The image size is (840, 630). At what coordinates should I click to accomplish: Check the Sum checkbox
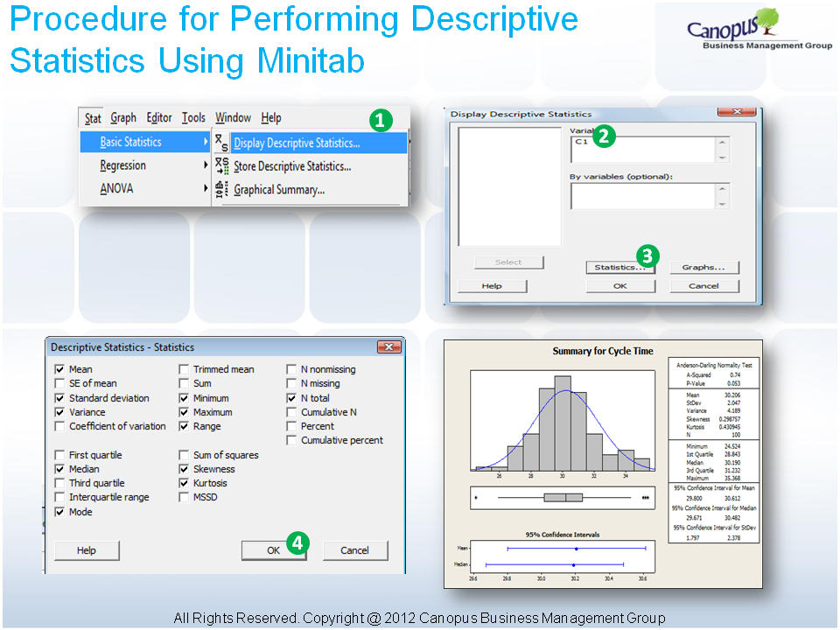(184, 383)
